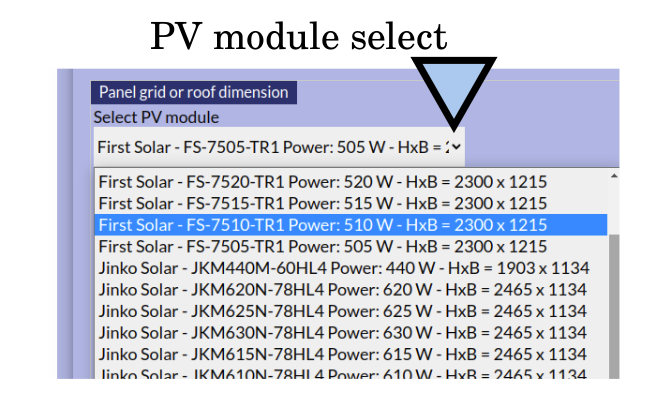Select First Solar FS-7515-TR1 515 W option
This screenshot has width=664, height=408.
pos(351,203)
